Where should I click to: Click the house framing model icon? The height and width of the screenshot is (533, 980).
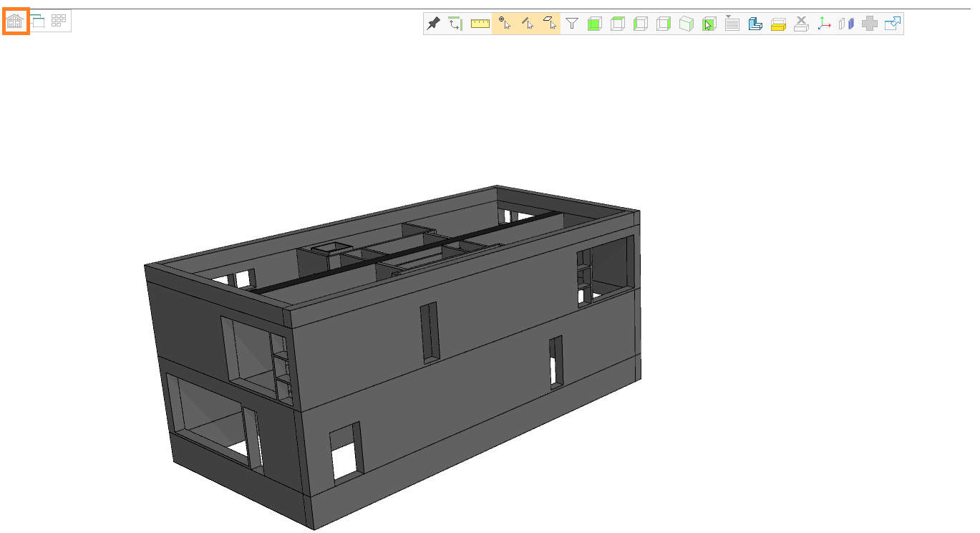[x=15, y=21]
